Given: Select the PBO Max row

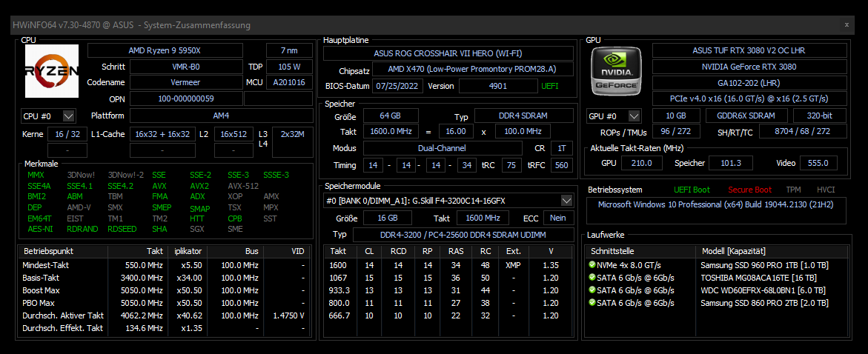Looking at the screenshot, I should click(x=165, y=303).
